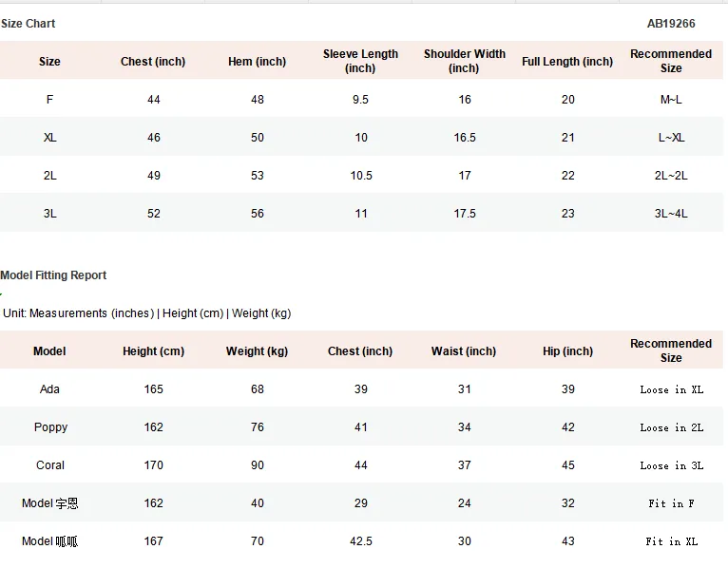Click Coral's Loose in 3L cell
728x587 pixels.
(671, 465)
